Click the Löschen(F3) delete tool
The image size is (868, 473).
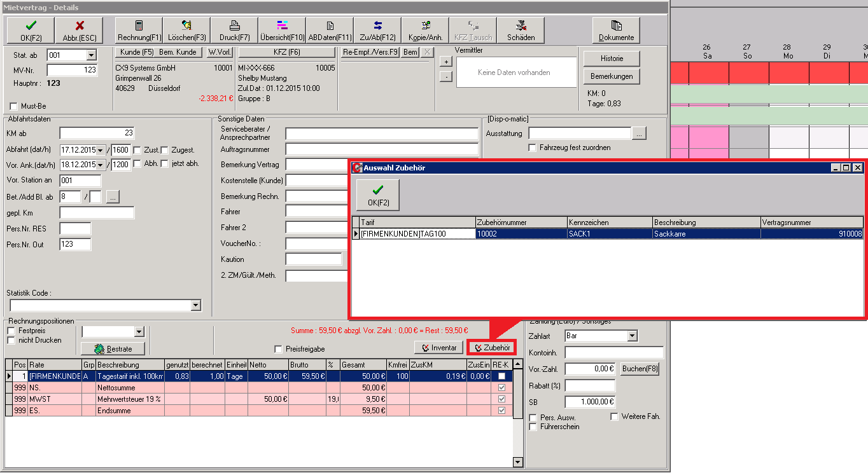186,30
